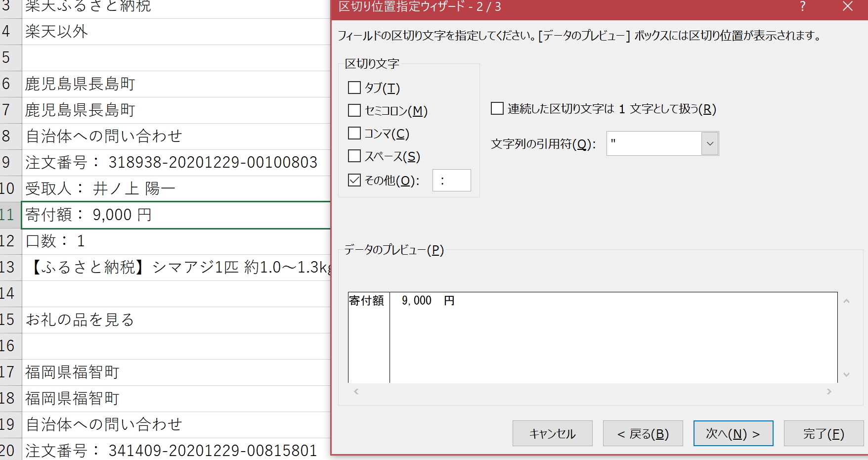Select cell 鹿児島県長島町 in row 6
Screen dimensions: 868x460
(x=176, y=84)
